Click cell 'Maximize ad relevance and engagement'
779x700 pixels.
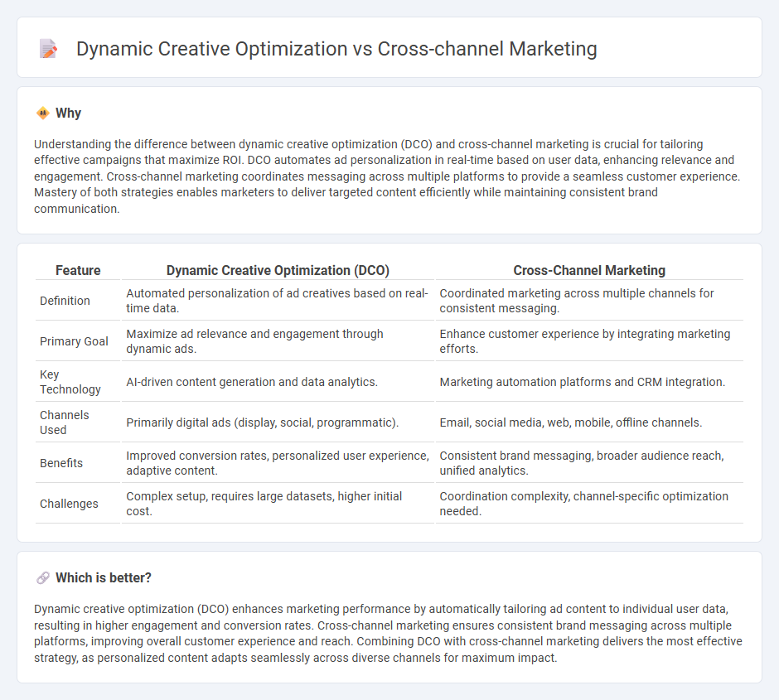tap(278, 341)
